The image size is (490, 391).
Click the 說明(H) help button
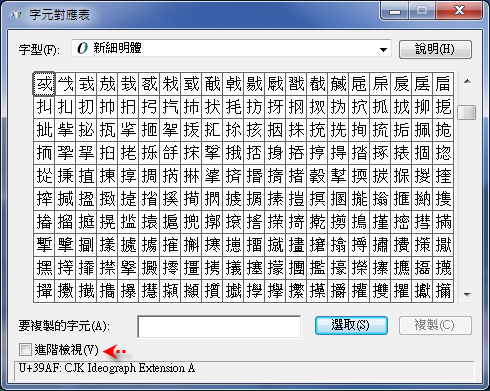(x=435, y=50)
